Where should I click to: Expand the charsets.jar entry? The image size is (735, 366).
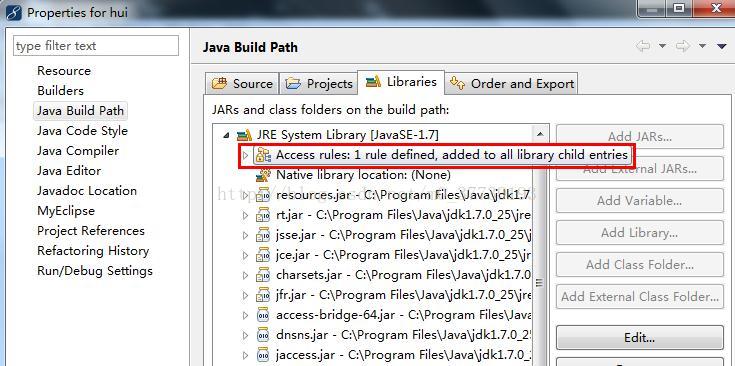[x=245, y=275]
